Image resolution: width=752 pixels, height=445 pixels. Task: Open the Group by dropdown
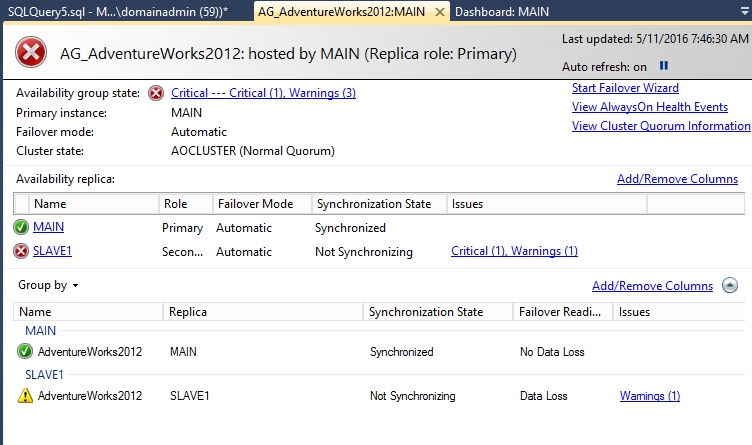[48, 285]
